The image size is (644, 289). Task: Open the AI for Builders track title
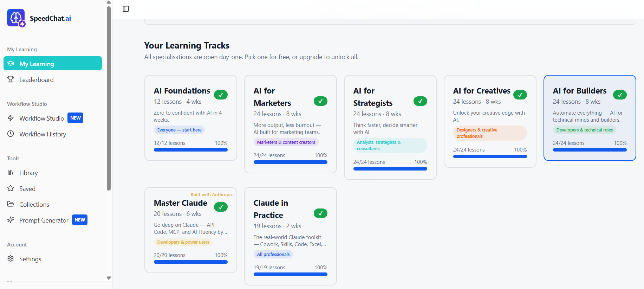coord(580,91)
